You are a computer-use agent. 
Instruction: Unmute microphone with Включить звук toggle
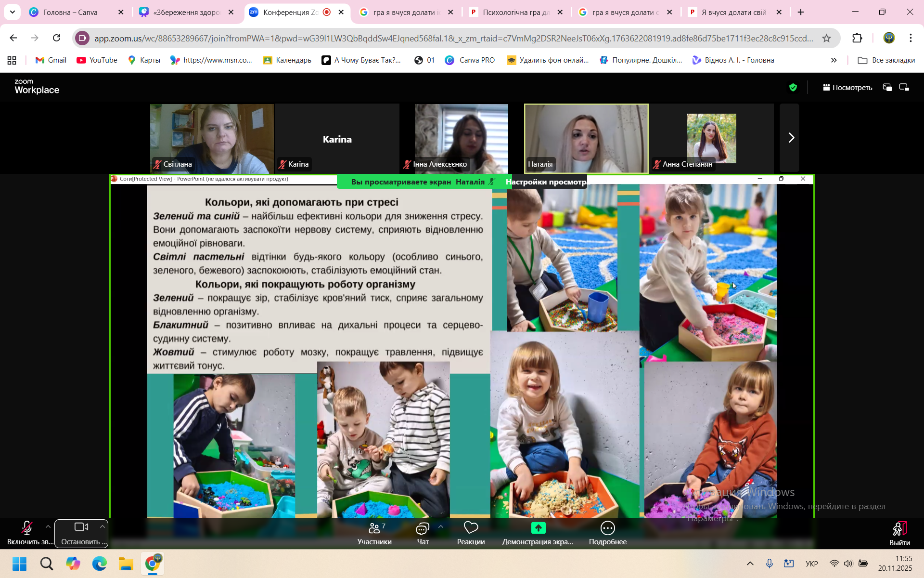pyautogui.click(x=27, y=528)
